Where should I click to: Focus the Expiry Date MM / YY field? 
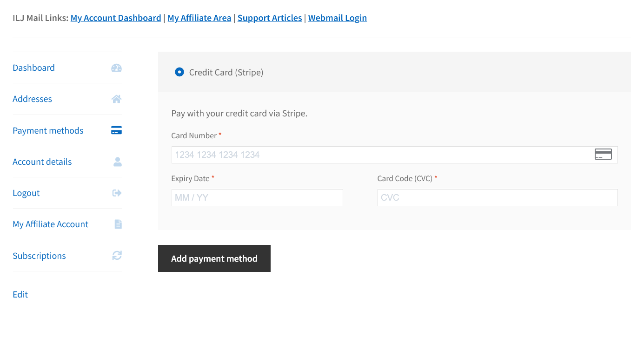(x=257, y=198)
